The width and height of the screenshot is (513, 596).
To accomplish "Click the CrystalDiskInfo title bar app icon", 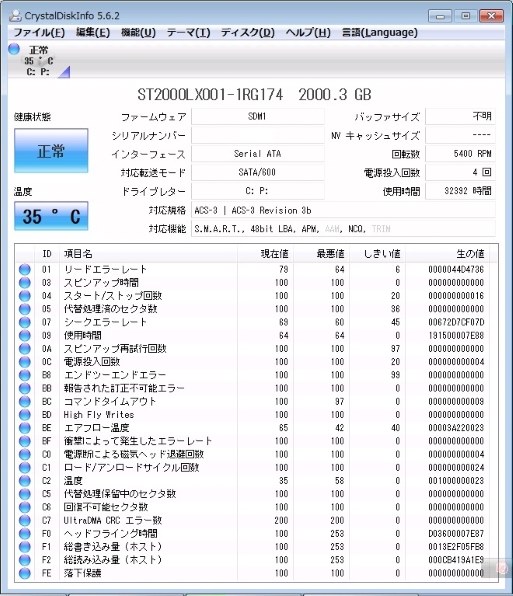I will 15,16.
